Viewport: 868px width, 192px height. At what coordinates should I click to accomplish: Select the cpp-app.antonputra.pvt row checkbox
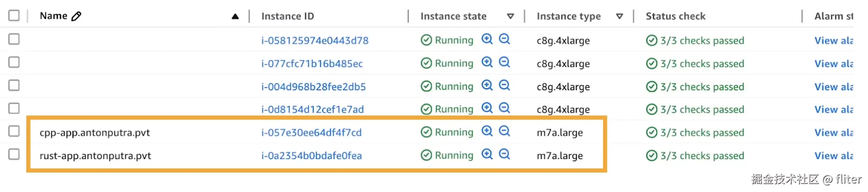[x=14, y=131]
